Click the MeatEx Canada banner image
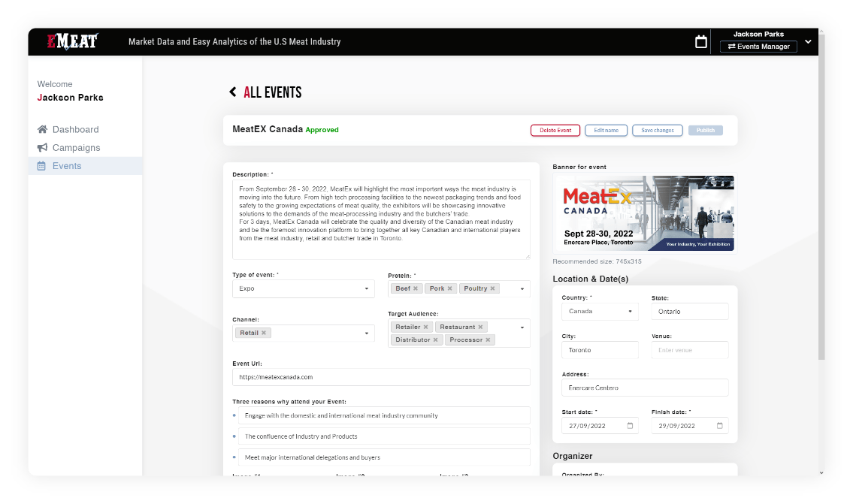The image size is (853, 504). pos(643,214)
